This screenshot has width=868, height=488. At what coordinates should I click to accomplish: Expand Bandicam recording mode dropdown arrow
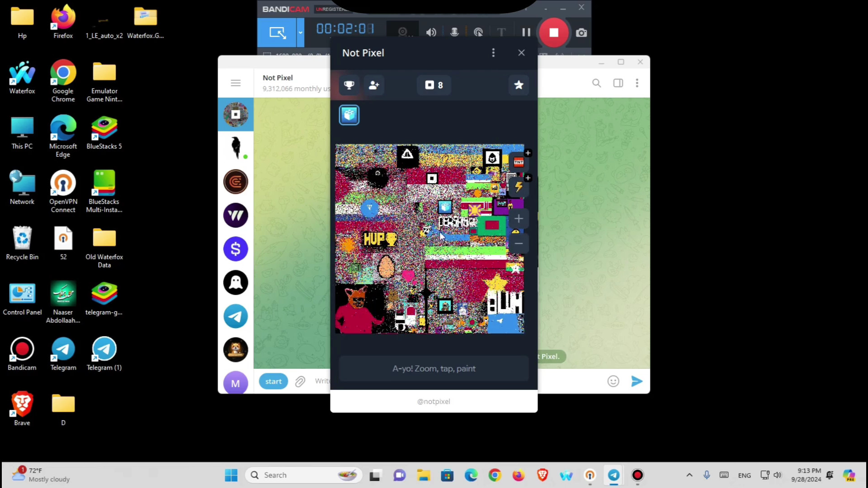pos(300,33)
